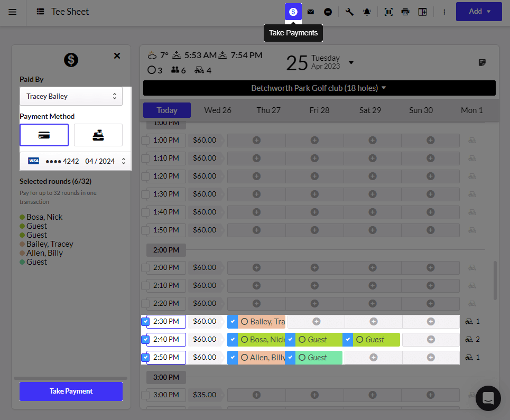Deselect Allen, Billy player checkbox
510x420 pixels.
[233, 358]
